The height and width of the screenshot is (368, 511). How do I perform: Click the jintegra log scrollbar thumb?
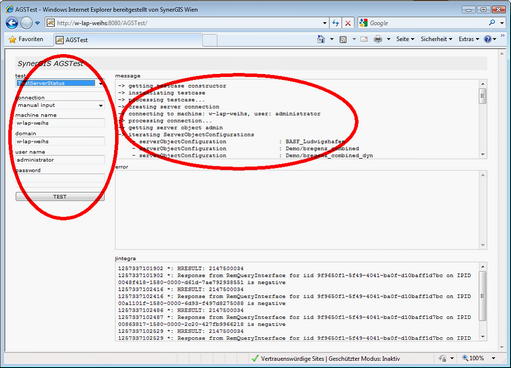[482, 296]
